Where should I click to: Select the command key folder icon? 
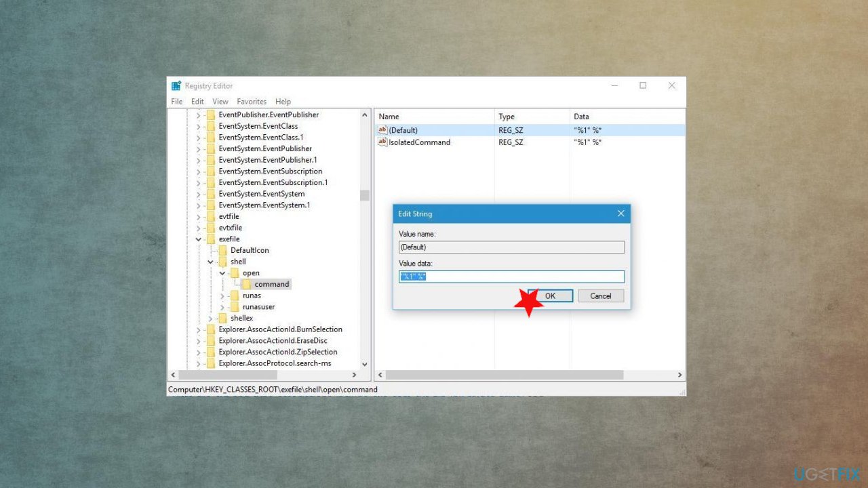tap(247, 284)
